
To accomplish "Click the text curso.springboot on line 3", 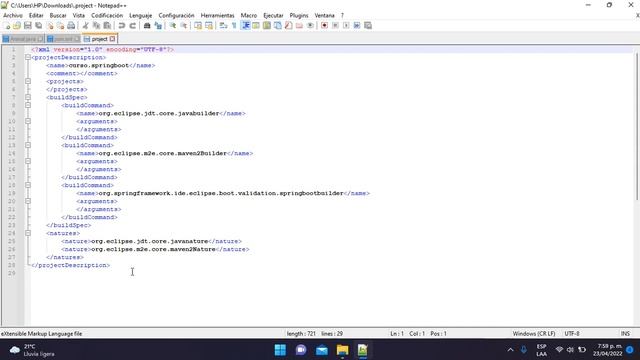I will click(x=99, y=65).
